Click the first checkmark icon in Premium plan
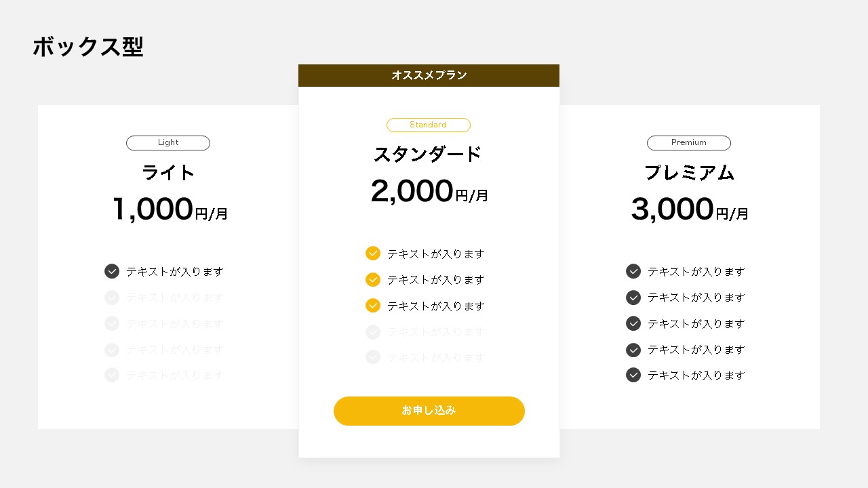The image size is (868, 488). (633, 271)
